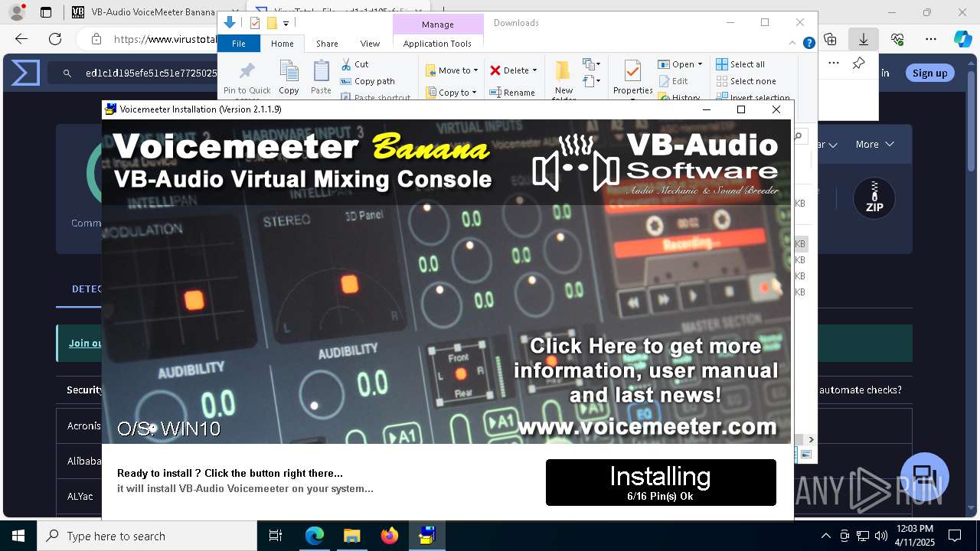Switch to the Share tab in Explorer
The image size is (980, 551).
point(327,44)
